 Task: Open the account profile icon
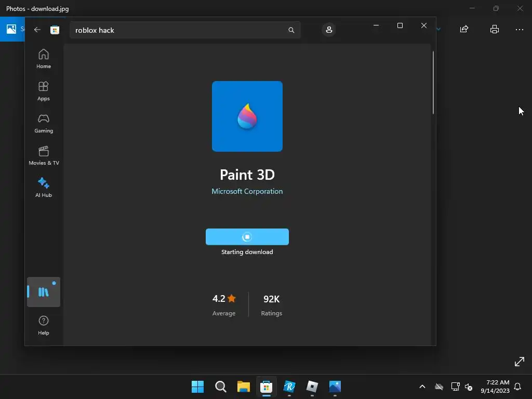coord(329,30)
